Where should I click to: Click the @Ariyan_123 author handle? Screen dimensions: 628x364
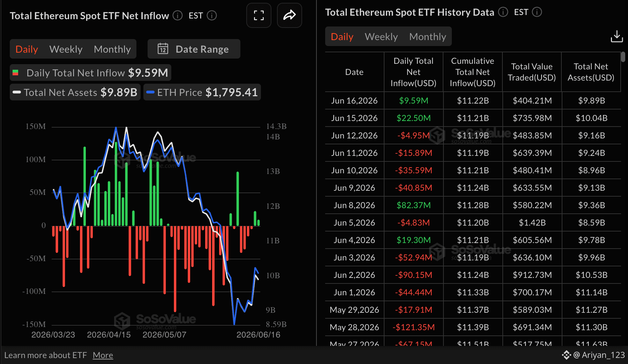[x=599, y=355]
